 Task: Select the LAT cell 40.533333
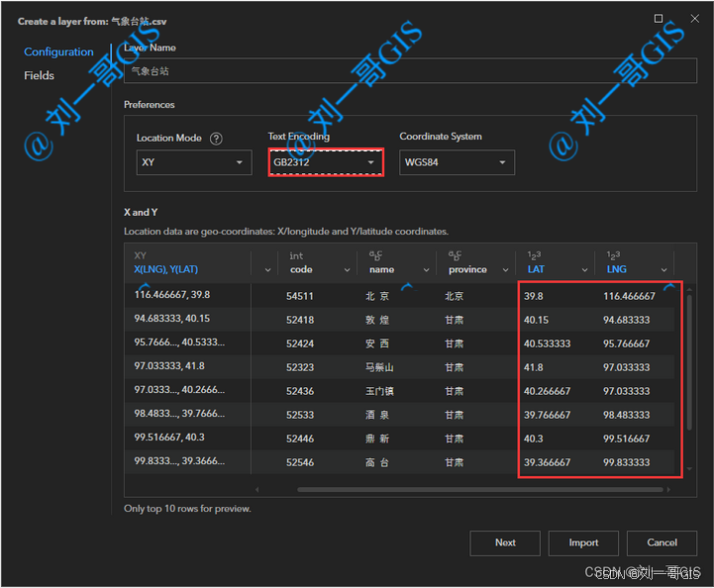tap(547, 343)
